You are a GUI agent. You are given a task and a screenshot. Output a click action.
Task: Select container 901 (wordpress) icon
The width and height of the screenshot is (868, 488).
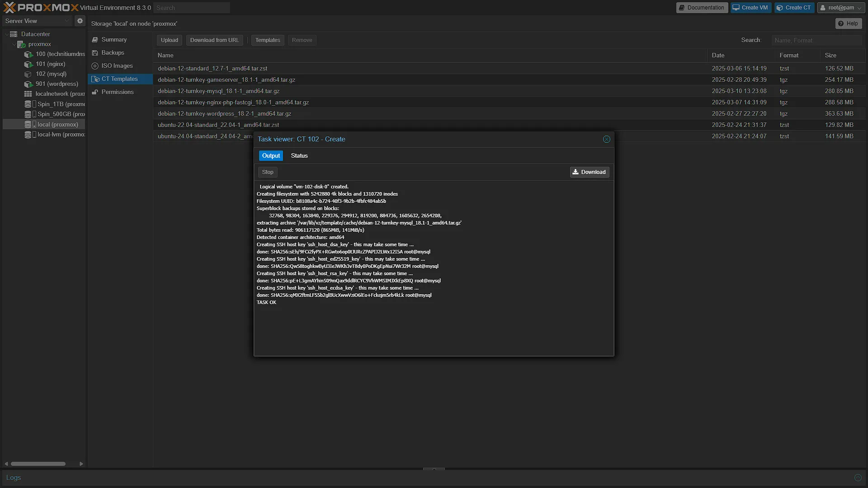coord(28,84)
